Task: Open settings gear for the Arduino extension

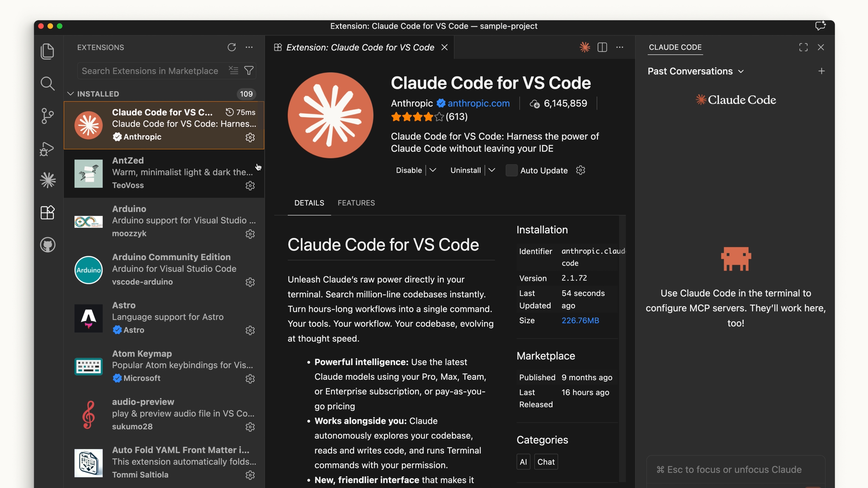Action: 250,234
